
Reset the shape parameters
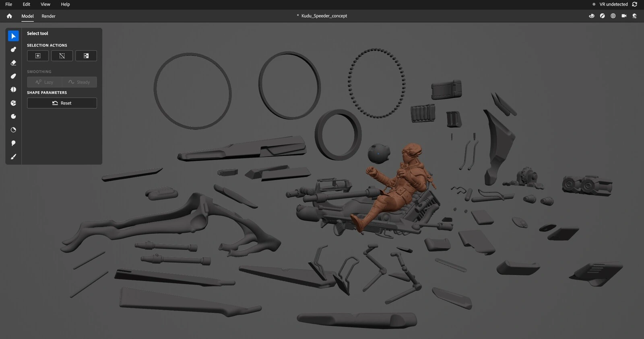(x=62, y=103)
